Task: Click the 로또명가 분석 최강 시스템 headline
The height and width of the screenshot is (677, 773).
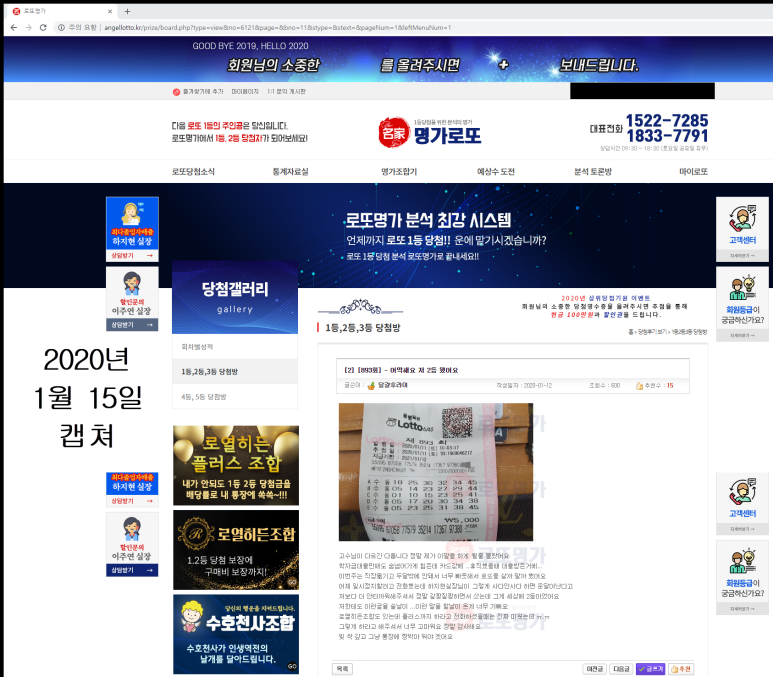Action: click(428, 220)
